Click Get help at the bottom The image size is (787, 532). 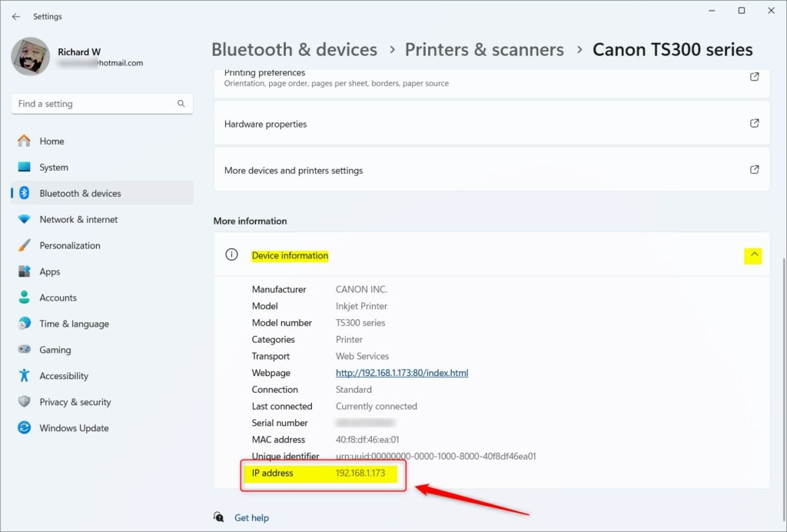coord(251,517)
